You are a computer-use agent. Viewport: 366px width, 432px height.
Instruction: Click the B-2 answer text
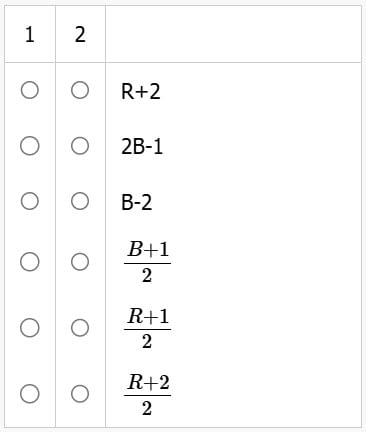(137, 202)
